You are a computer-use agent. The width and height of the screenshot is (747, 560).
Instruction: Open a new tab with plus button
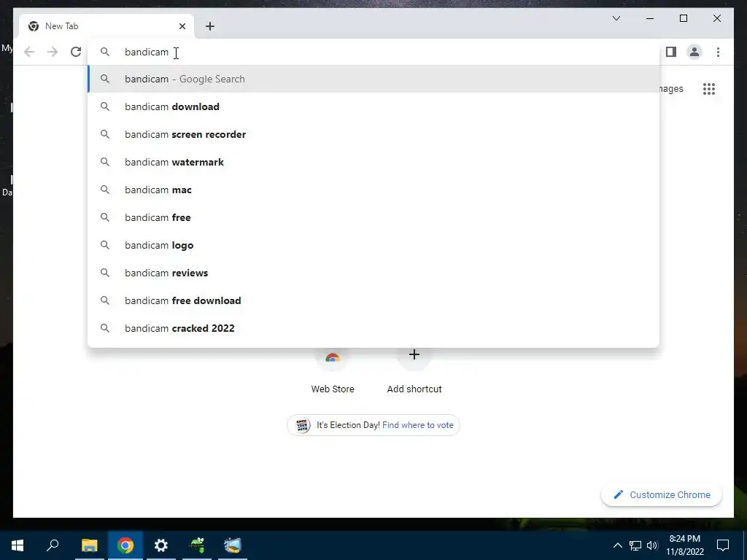point(210,26)
